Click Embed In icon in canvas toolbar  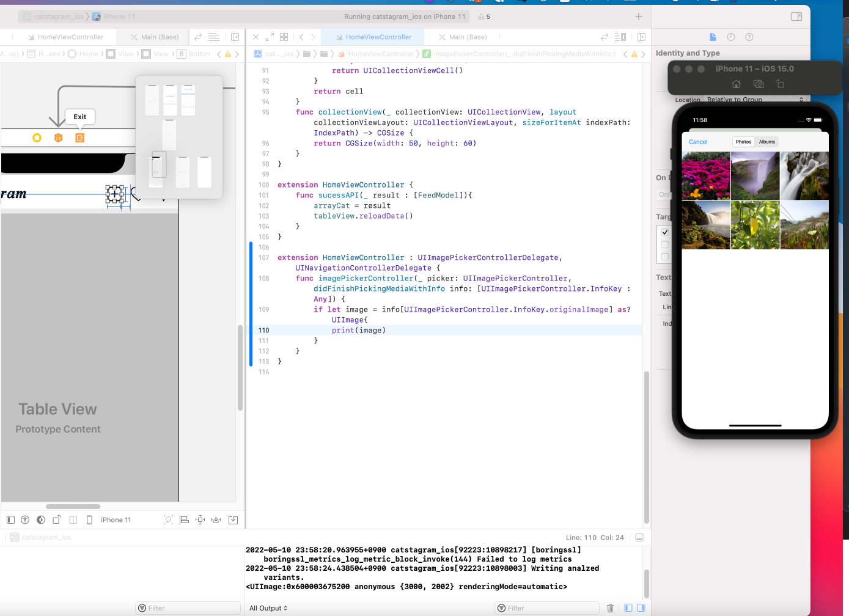233,520
